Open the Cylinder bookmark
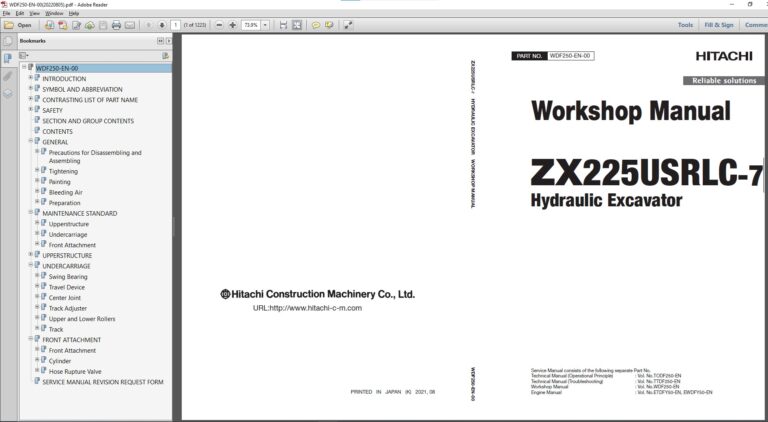The image size is (768, 422). [60, 361]
